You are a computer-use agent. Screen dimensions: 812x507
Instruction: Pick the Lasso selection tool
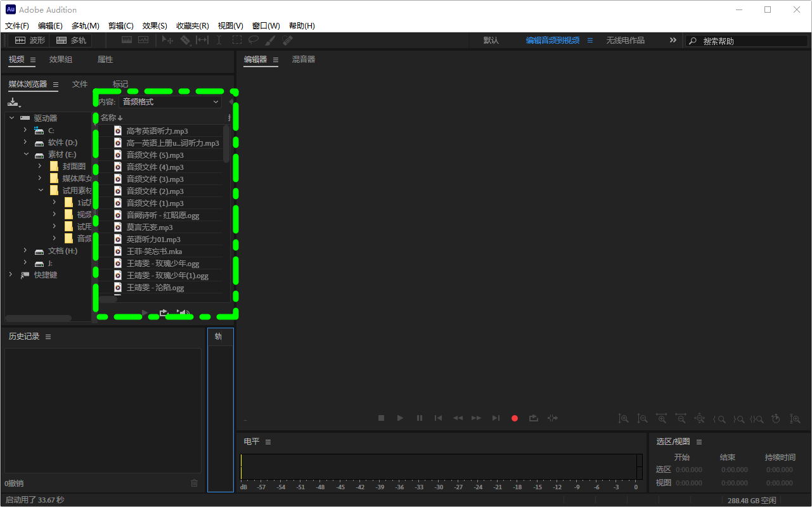254,40
